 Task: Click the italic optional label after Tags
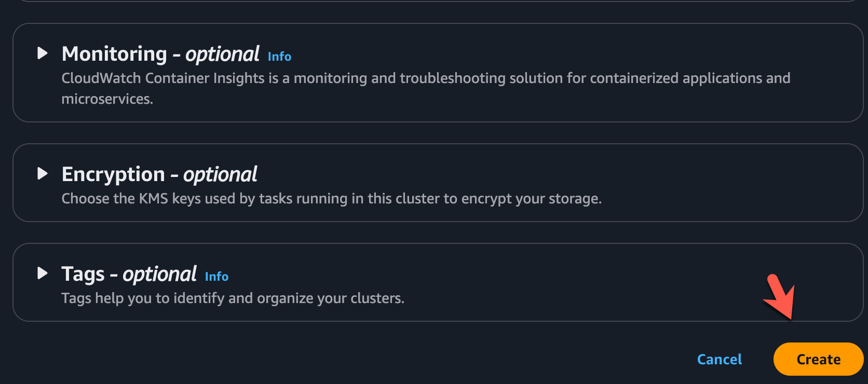(159, 274)
